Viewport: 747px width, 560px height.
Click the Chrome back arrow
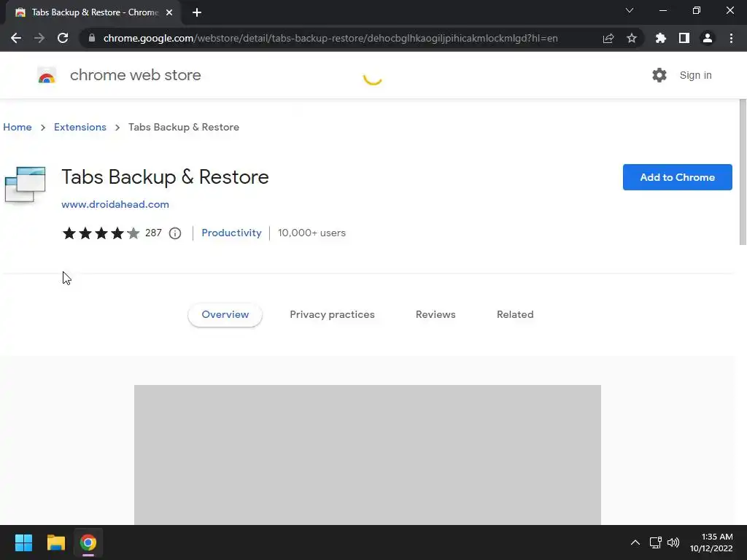[x=16, y=38]
